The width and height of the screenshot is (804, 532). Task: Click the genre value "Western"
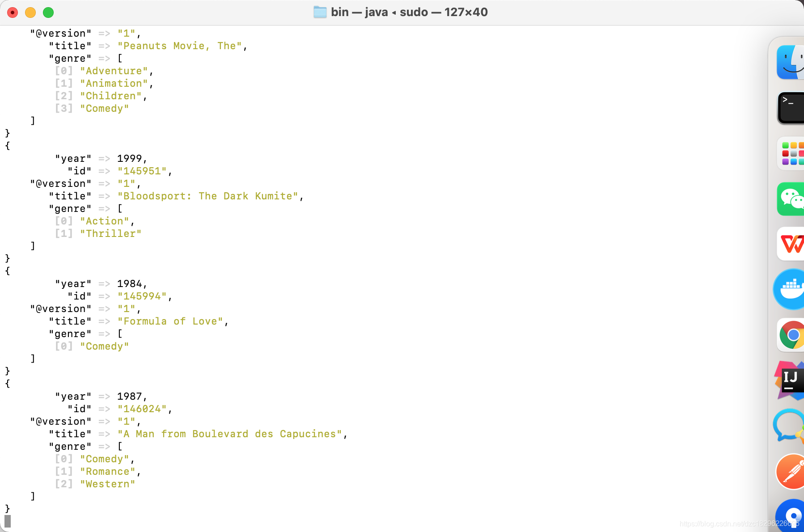108,484
